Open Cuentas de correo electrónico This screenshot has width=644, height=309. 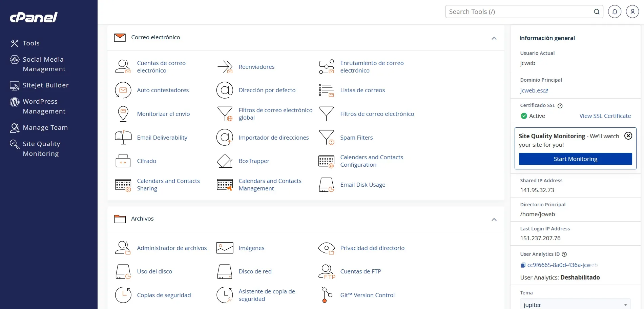click(x=161, y=67)
